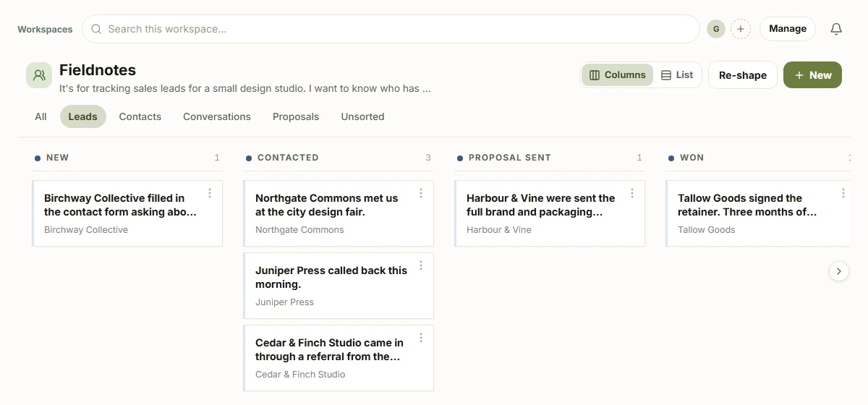Select the Leads tab
This screenshot has width=868, height=405.
click(x=83, y=116)
